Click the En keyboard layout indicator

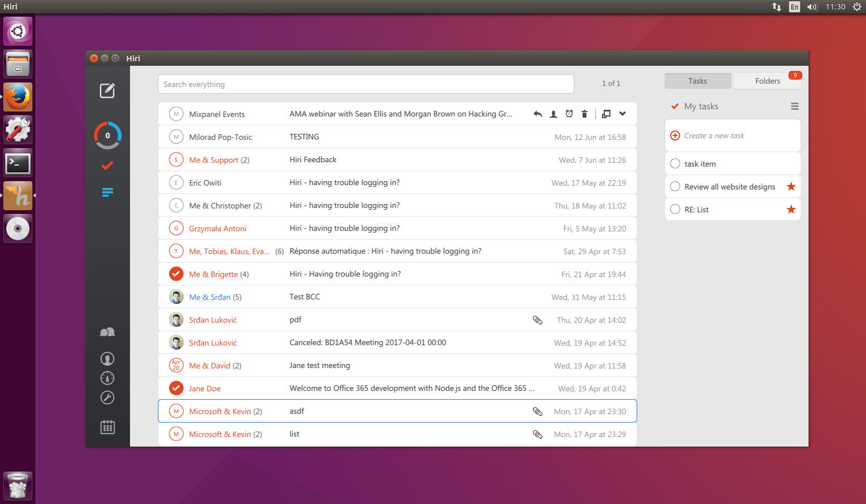pyautogui.click(x=795, y=7)
